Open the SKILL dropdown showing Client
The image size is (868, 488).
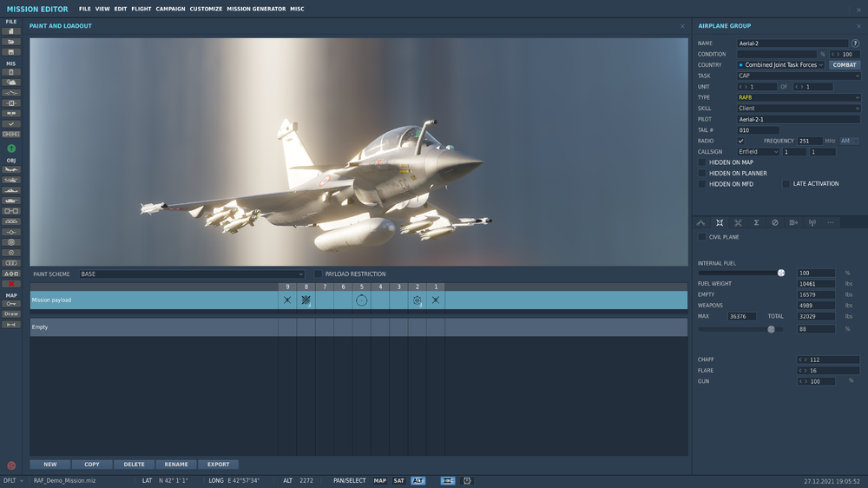coord(799,109)
